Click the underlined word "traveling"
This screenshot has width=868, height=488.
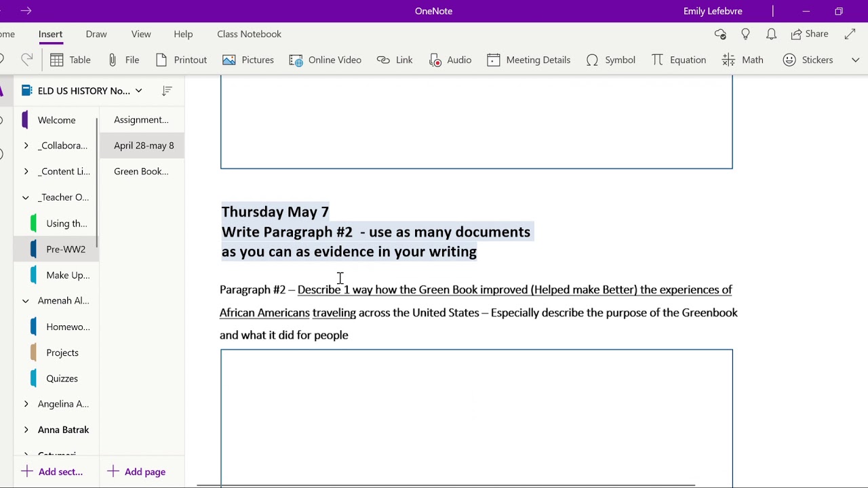pos(334,312)
